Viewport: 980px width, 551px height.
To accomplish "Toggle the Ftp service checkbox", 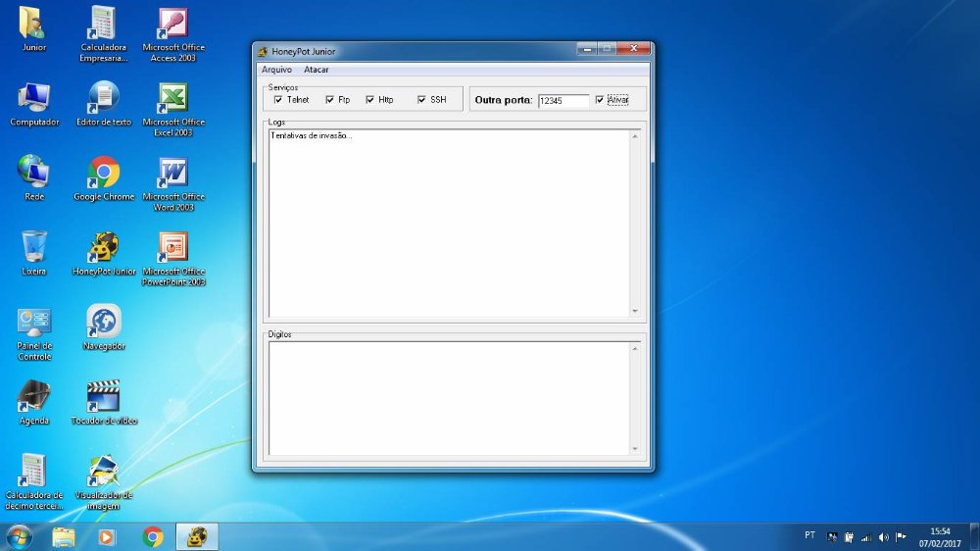I will pyautogui.click(x=330, y=100).
